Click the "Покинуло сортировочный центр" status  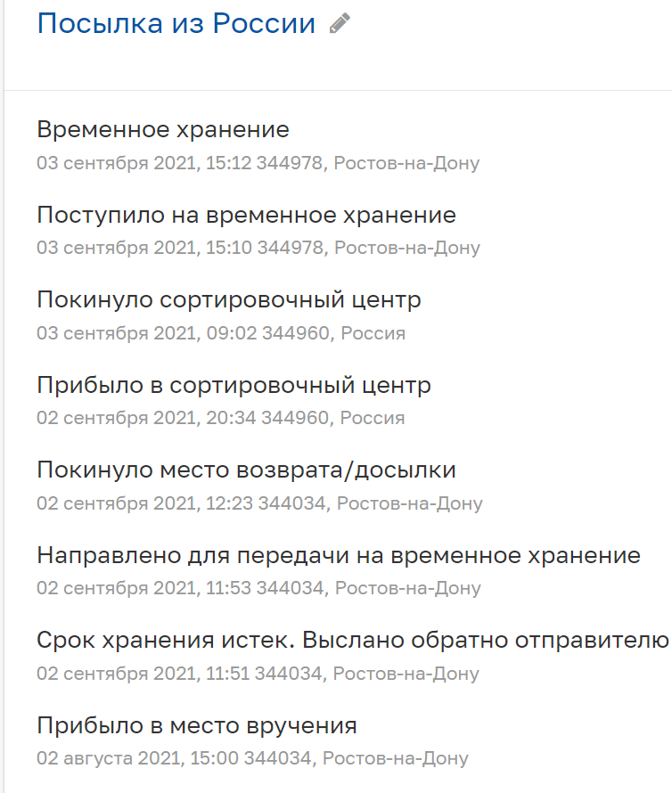229,300
